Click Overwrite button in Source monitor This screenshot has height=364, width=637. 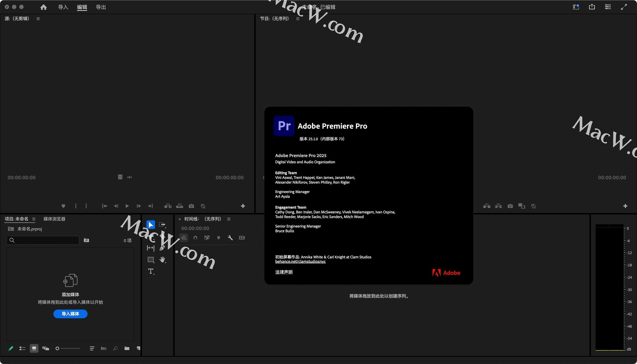coord(179,206)
